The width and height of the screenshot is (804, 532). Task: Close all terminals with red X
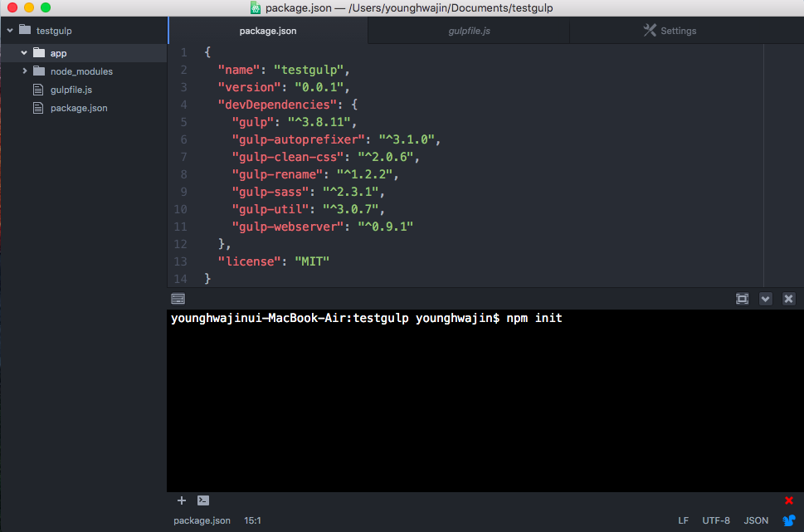click(x=788, y=500)
